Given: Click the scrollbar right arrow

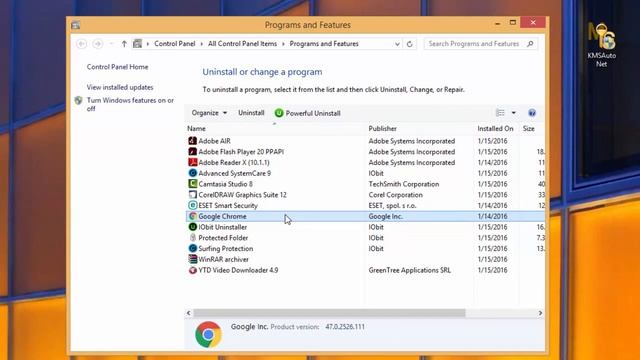Looking at the screenshot, I should (x=540, y=313).
